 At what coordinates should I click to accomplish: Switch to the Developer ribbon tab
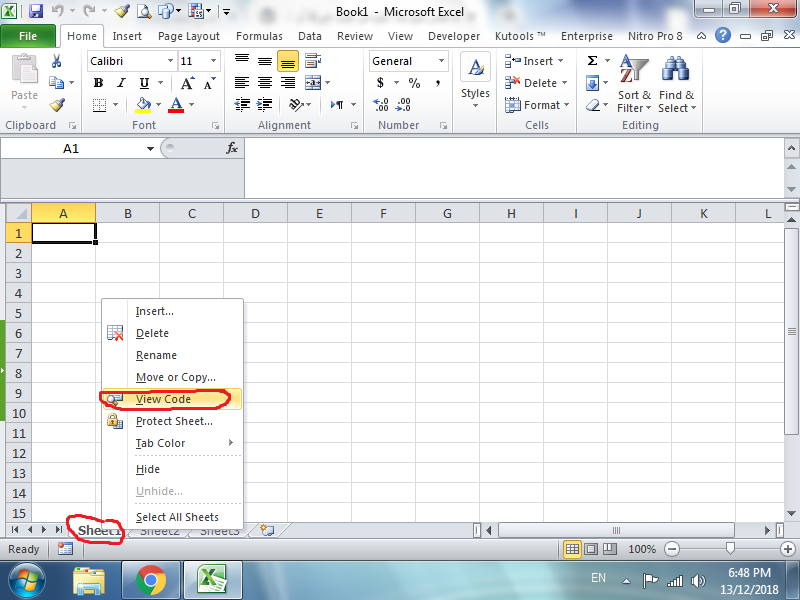(454, 36)
